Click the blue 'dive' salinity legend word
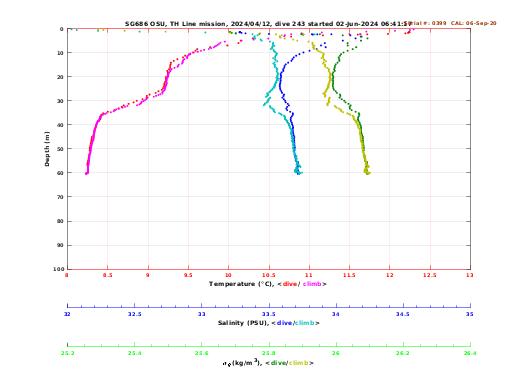Image resolution: width=520 pixels, height=390 pixels. pyautogui.click(x=284, y=323)
